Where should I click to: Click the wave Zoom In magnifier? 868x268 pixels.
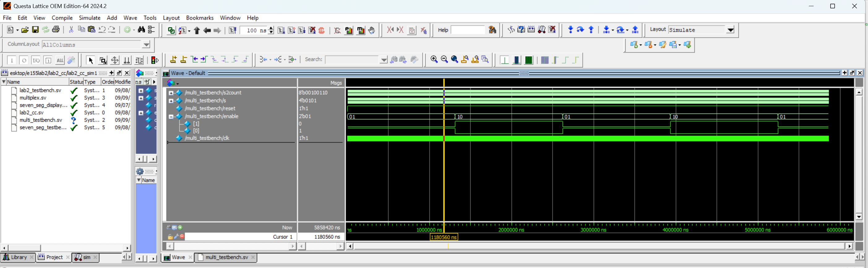click(434, 60)
